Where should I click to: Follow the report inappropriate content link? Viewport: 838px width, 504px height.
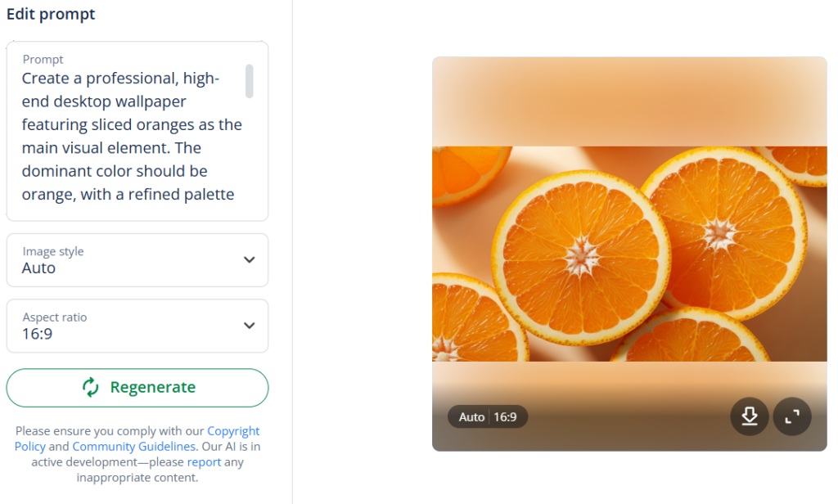click(x=204, y=462)
